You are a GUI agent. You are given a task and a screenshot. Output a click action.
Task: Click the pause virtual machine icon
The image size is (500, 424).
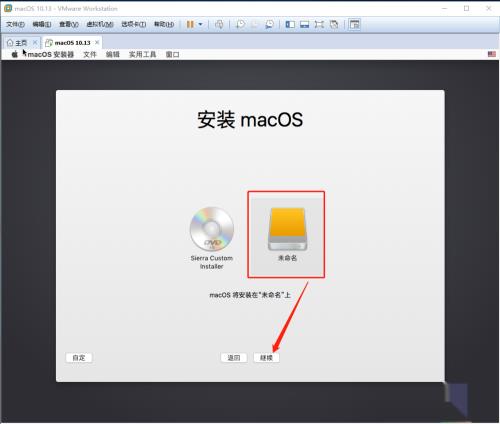pos(190,24)
